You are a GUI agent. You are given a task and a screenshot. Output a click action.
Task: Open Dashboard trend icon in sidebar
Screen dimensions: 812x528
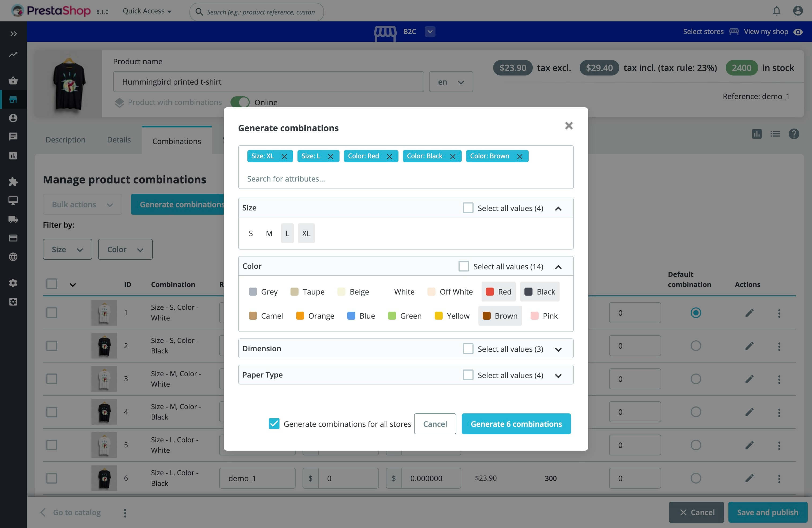coord(13,54)
